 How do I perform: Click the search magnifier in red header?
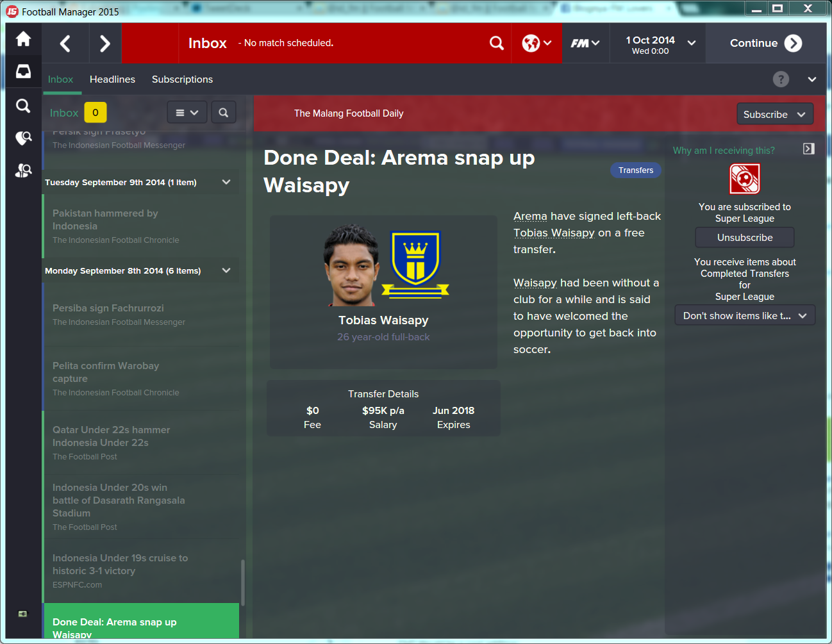(x=497, y=43)
